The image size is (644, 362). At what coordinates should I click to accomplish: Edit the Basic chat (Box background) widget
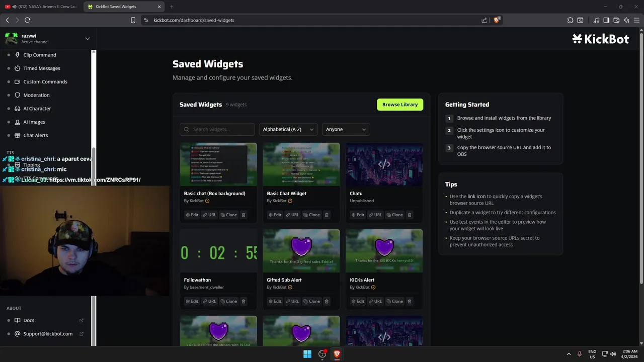click(192, 215)
